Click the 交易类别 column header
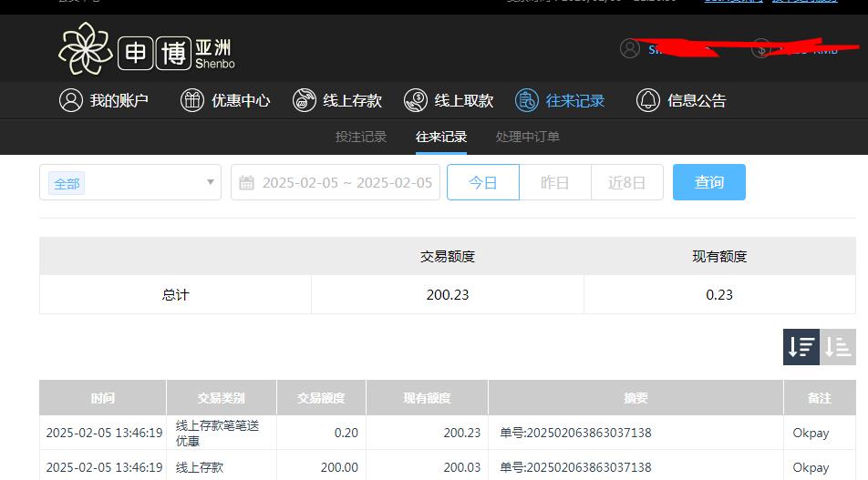 [x=222, y=398]
